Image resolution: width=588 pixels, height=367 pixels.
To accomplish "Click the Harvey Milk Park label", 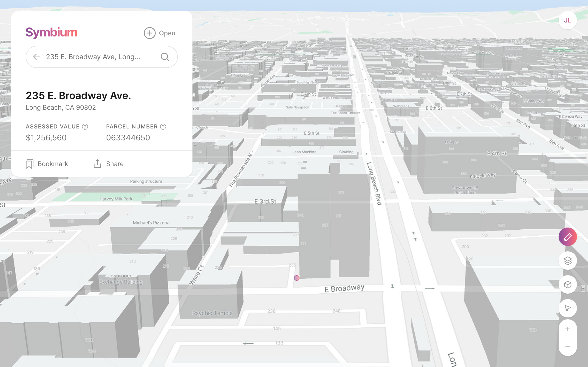I will pyautogui.click(x=116, y=199).
